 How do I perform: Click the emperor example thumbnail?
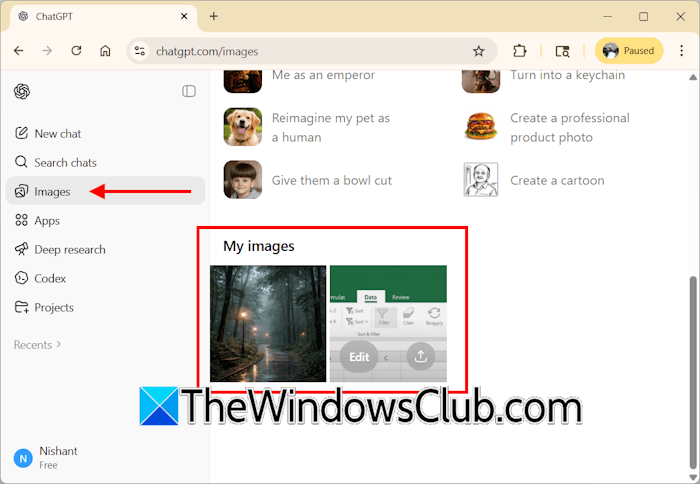click(x=243, y=81)
